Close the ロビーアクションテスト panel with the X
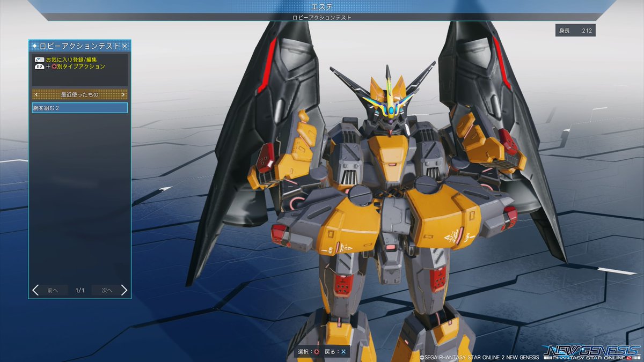Image resolution: width=644 pixels, height=362 pixels. [125, 46]
